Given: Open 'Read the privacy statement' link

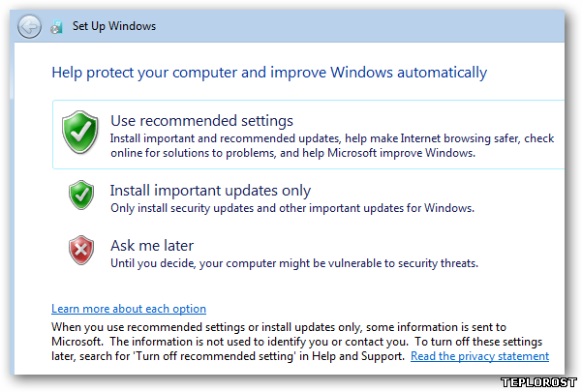Looking at the screenshot, I should (x=479, y=356).
